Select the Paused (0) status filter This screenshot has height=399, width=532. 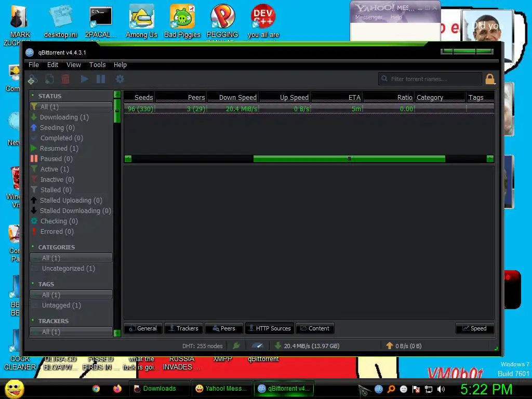coord(71,159)
